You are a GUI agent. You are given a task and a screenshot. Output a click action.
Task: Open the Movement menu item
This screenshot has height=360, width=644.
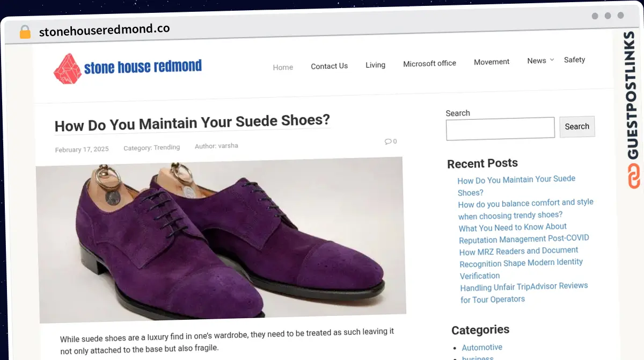[x=492, y=62]
